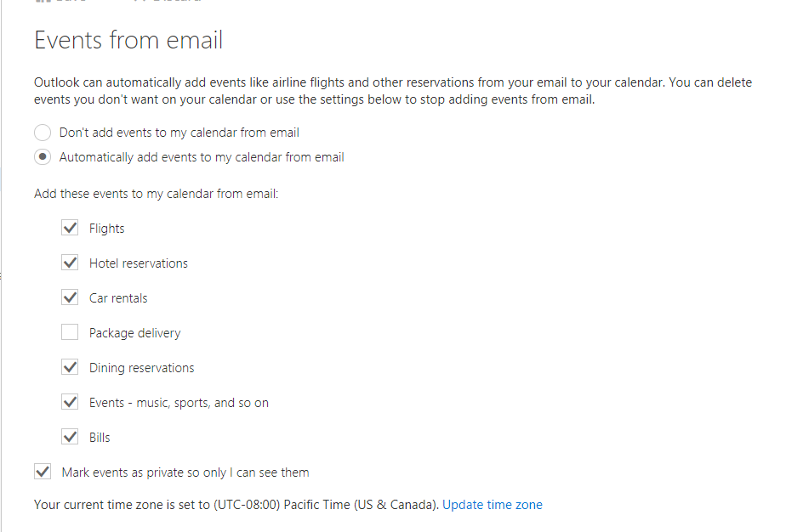The width and height of the screenshot is (803, 532).
Task: Disable the Car rentals checkbox
Action: point(70,298)
